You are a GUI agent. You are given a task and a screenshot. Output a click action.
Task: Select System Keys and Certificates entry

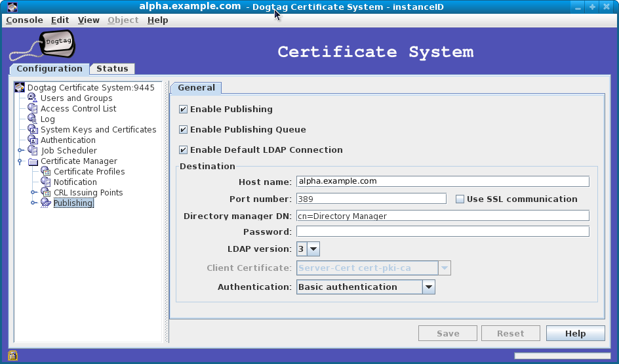tap(98, 129)
